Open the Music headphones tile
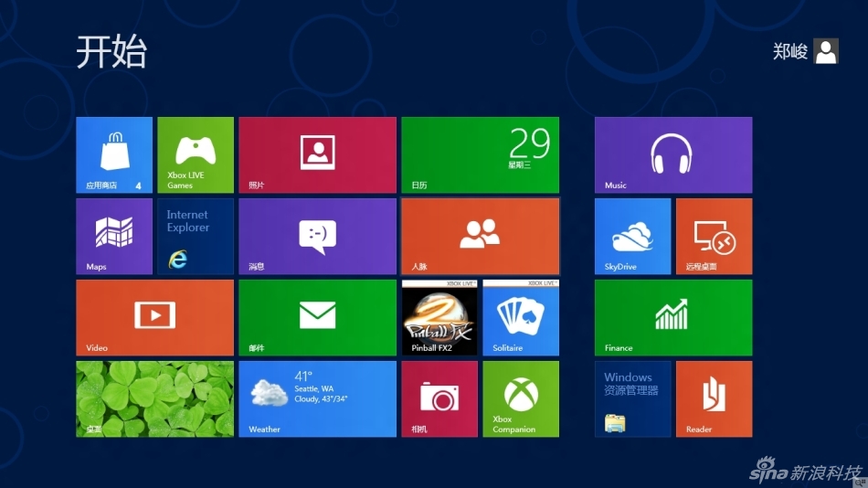This screenshot has width=868, height=488. pos(672,154)
